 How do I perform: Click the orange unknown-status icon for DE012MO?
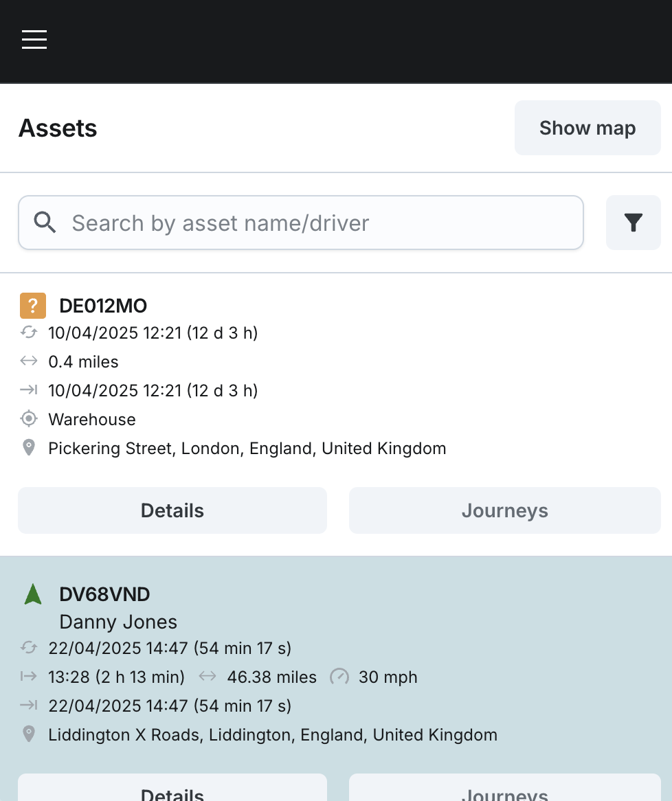[x=33, y=306]
